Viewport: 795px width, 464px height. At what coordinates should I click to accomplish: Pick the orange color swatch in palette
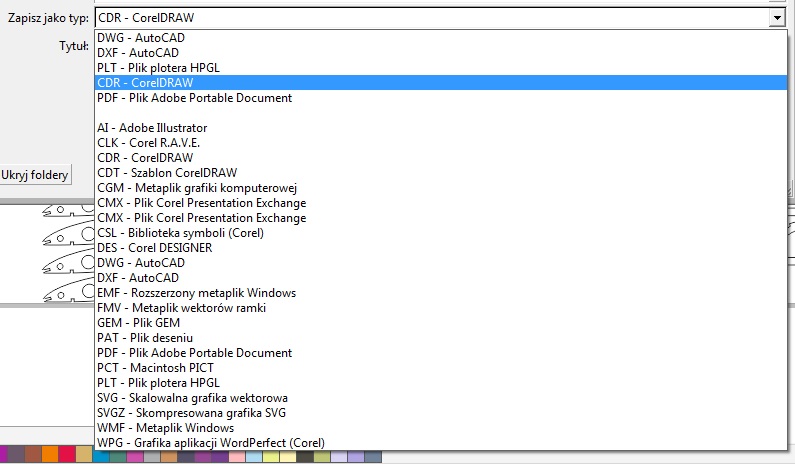[50, 455]
